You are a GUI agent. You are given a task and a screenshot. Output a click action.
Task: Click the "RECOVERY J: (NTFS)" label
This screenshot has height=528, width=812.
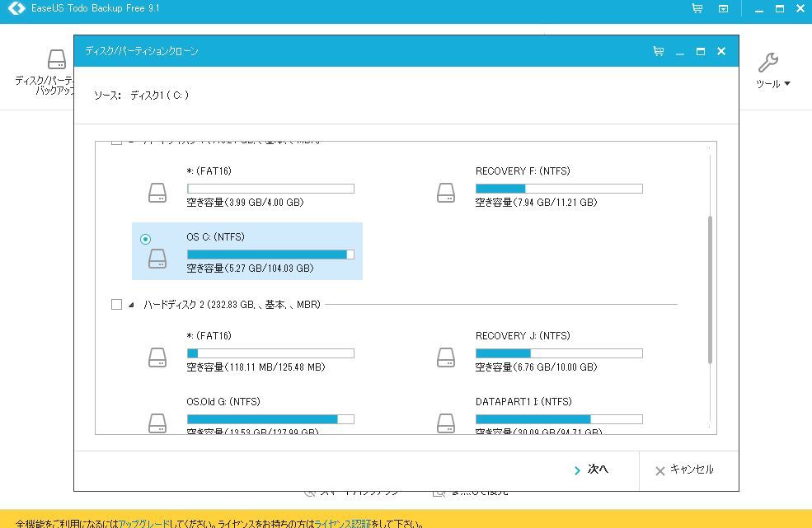(523, 335)
